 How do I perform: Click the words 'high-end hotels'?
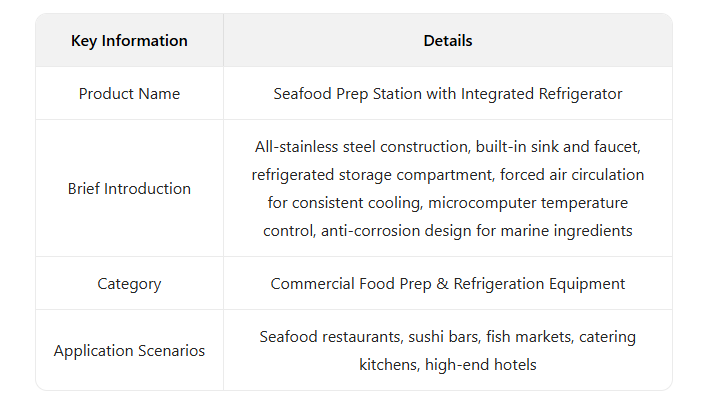pyautogui.click(x=480, y=365)
